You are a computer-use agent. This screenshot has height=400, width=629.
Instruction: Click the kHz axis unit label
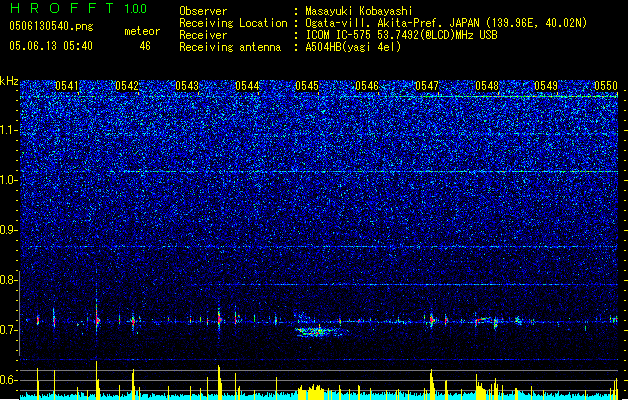click(x=9, y=81)
